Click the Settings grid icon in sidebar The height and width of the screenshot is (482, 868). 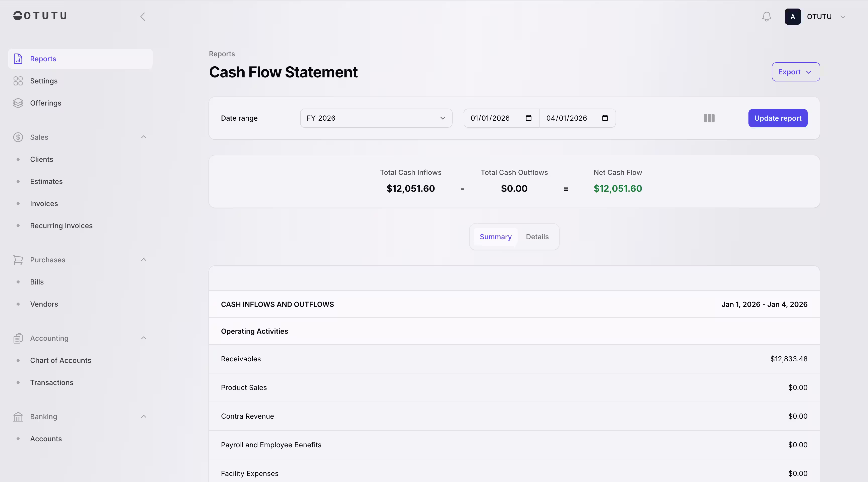tap(18, 81)
